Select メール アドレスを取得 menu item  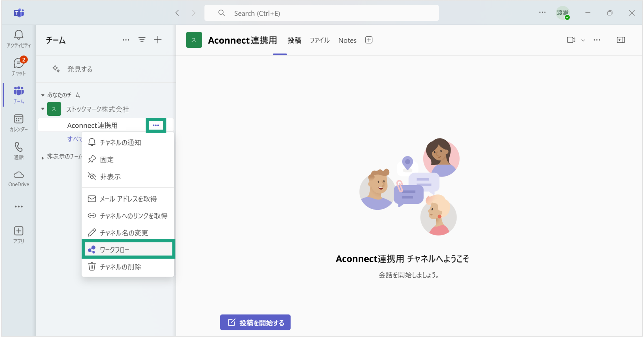[128, 199]
